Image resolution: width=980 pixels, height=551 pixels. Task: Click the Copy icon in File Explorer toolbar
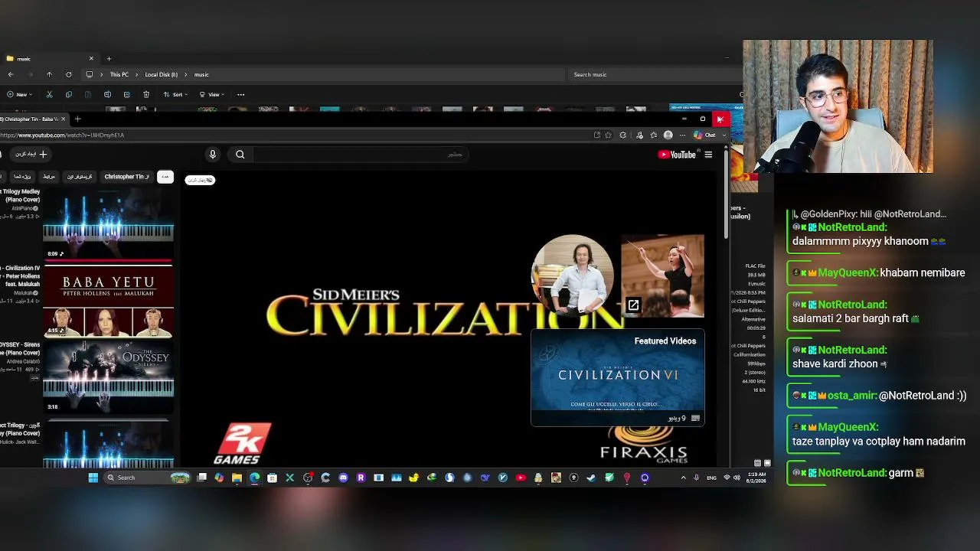tap(68, 95)
